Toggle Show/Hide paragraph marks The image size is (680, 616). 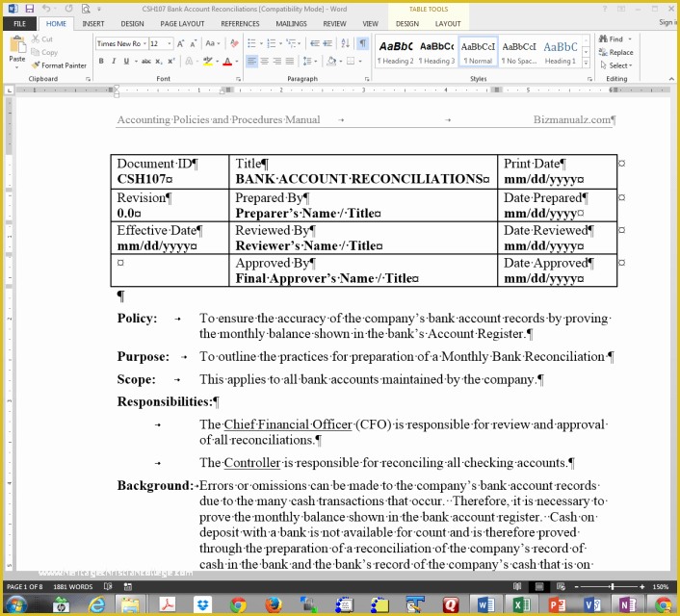pos(362,43)
